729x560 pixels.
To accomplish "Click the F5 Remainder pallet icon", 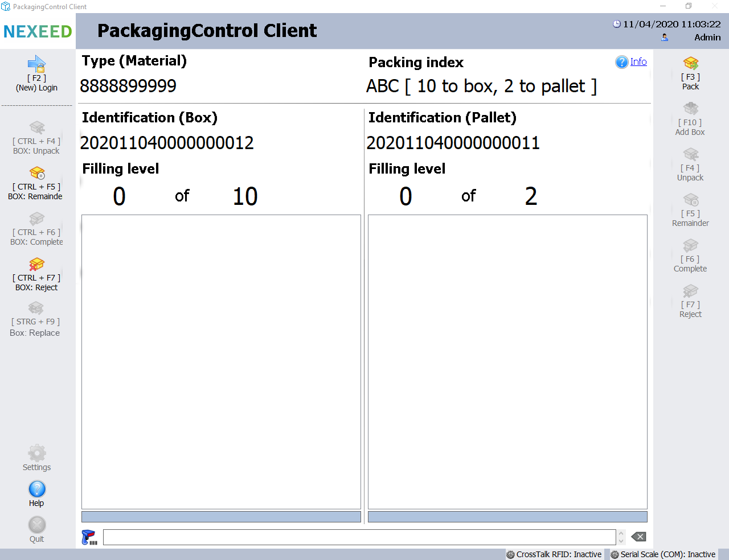I will [690, 200].
